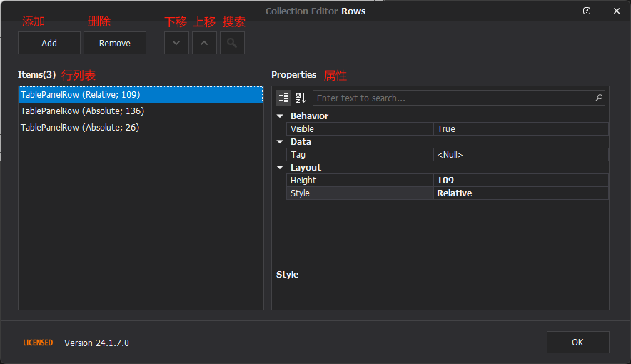Select TablePanelRow (Relative; 109) item
The height and width of the screenshot is (364, 631).
tap(141, 94)
